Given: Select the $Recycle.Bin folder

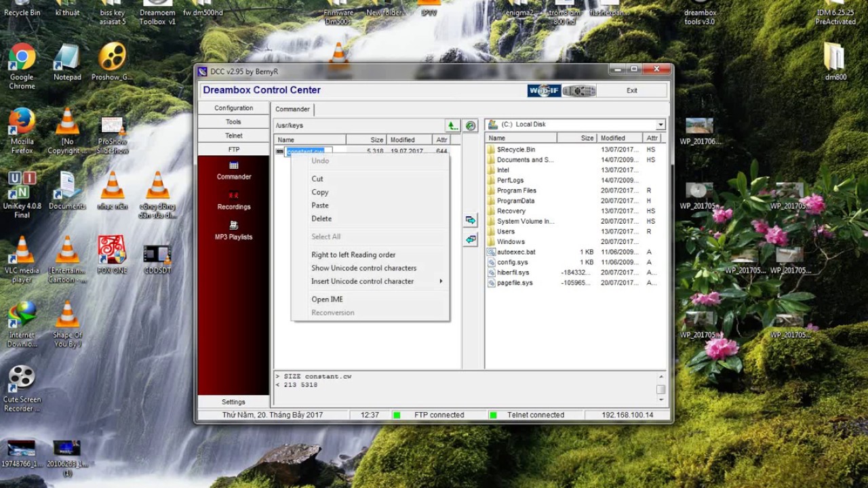Looking at the screenshot, I should 516,150.
